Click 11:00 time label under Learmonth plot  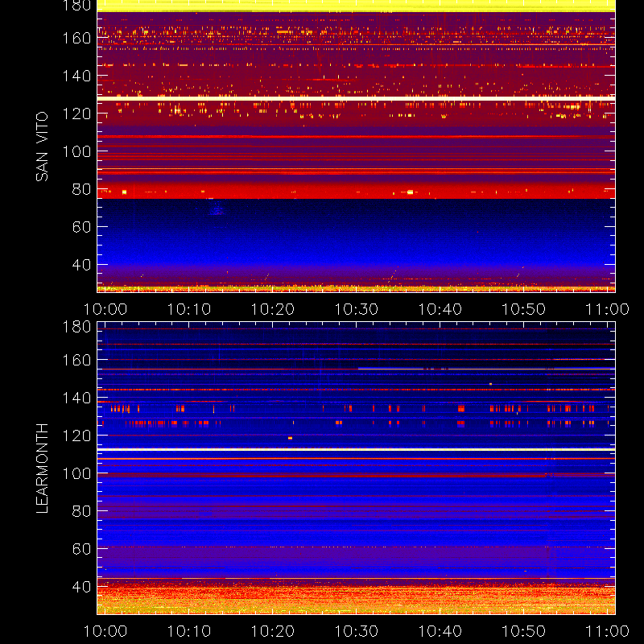[x=607, y=631]
